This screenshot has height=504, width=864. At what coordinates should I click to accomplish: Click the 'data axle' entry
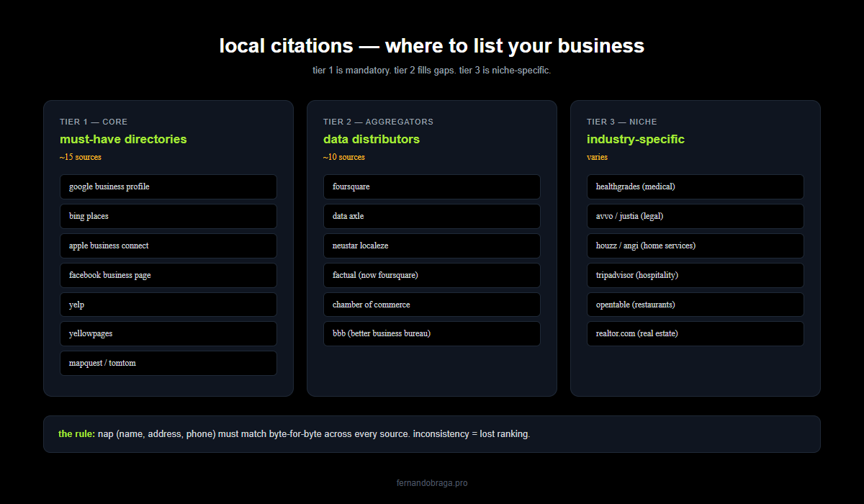[x=432, y=216]
